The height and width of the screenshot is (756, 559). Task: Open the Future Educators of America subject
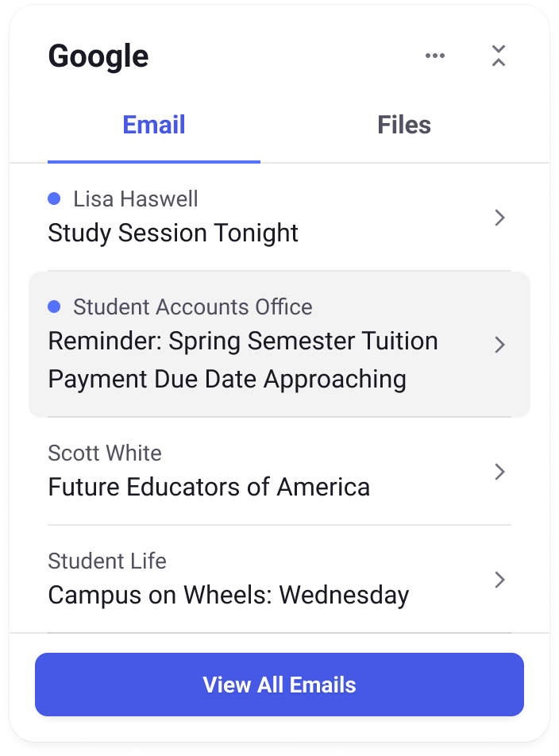click(209, 487)
